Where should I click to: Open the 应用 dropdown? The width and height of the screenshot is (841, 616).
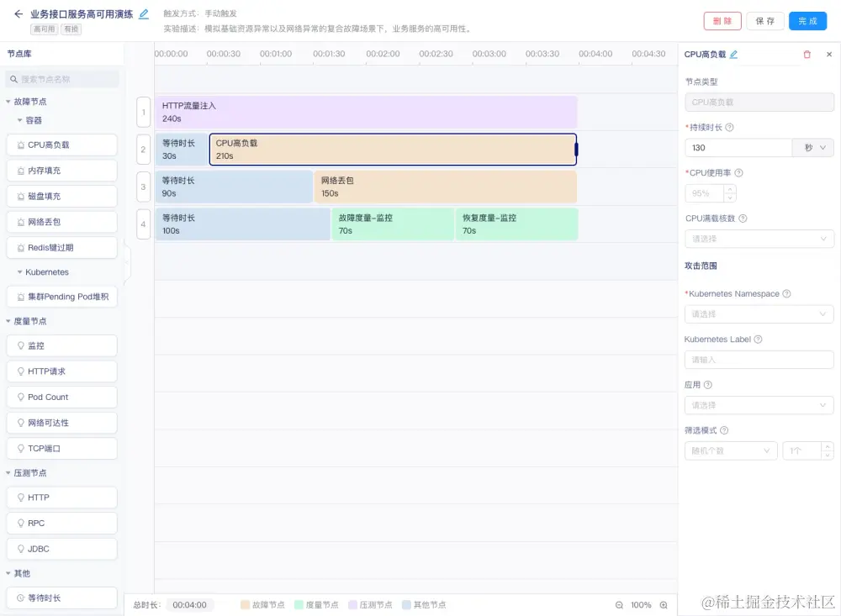[759, 405]
